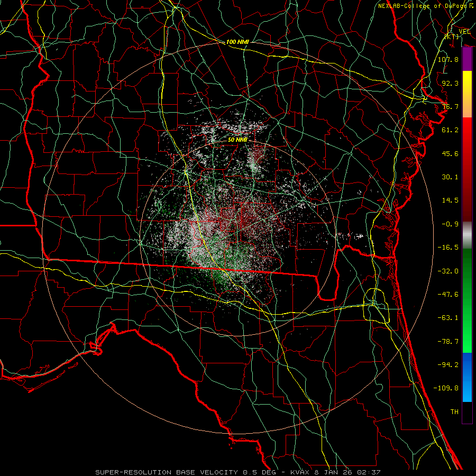
Task: Click the -32.0 velocity scale value
Action: (x=448, y=271)
